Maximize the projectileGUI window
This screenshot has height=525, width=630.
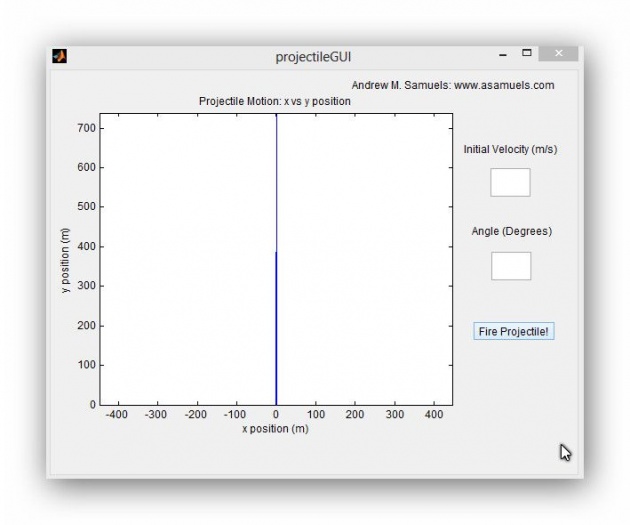[526, 53]
